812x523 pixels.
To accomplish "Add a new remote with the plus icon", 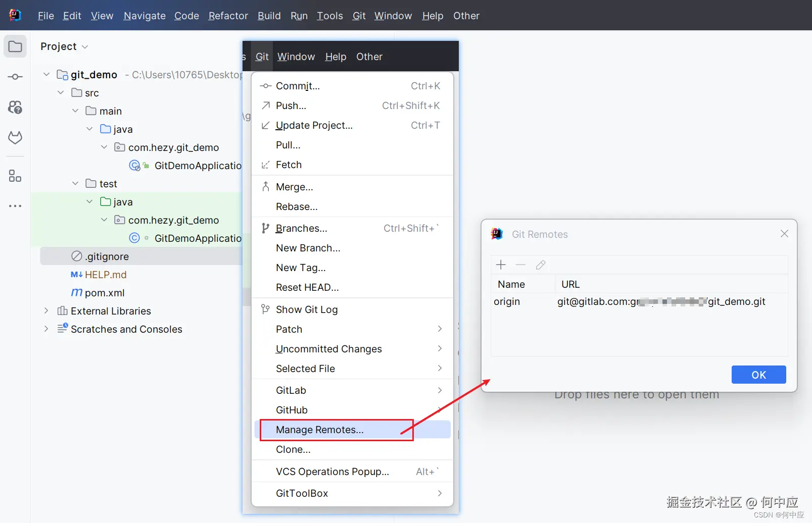I will coord(501,265).
